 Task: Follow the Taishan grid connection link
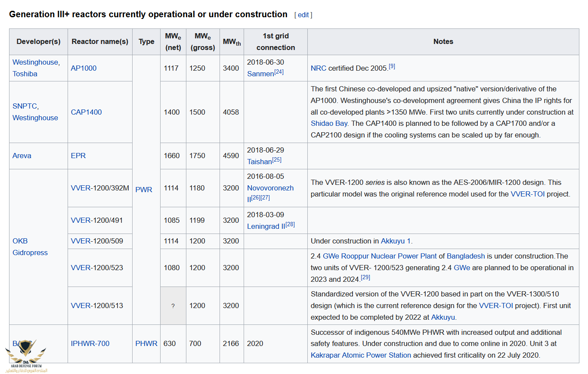tap(260, 162)
